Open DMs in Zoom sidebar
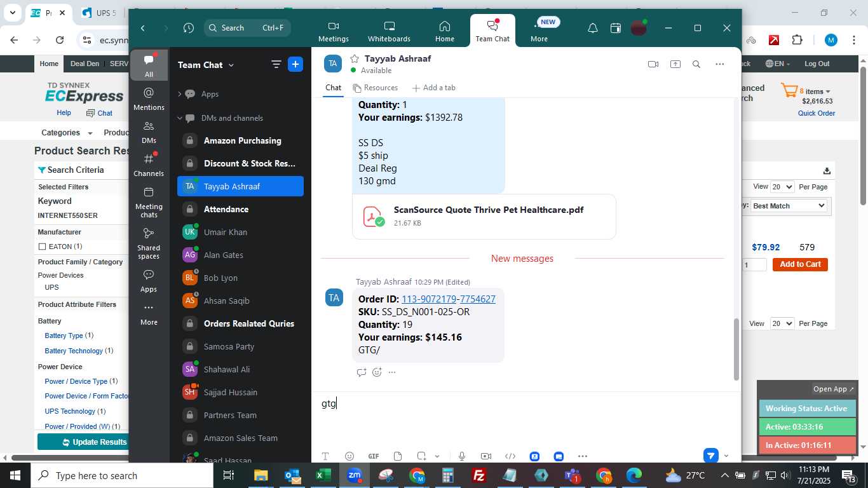 pyautogui.click(x=149, y=132)
